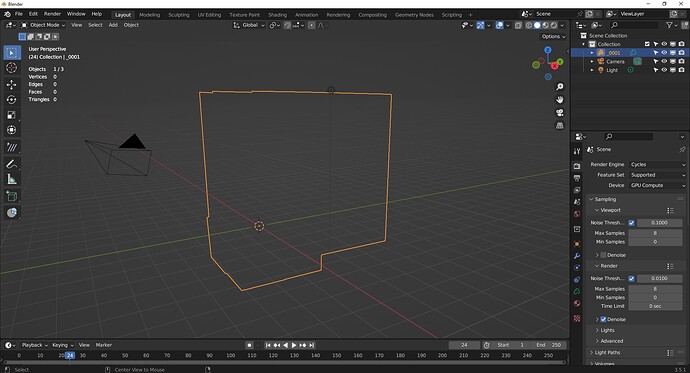Switch to the Geometry Nodes workspace tab
The height and width of the screenshot is (373, 690).
tap(414, 15)
